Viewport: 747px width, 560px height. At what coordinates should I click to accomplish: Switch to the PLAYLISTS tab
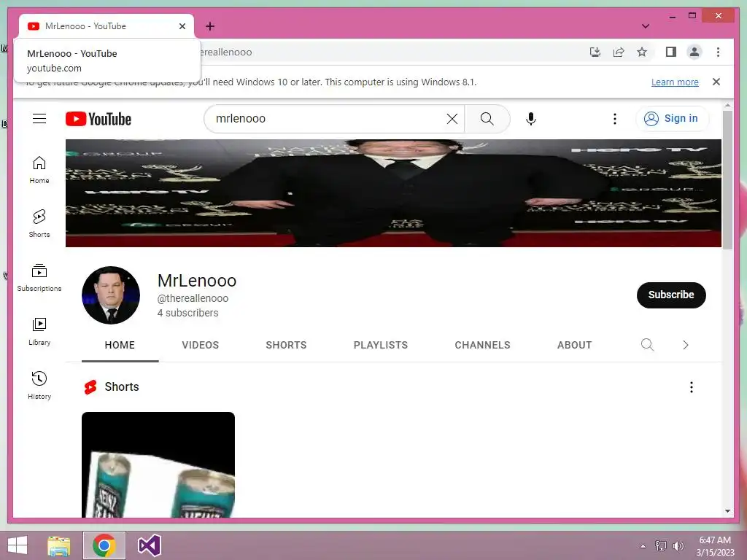point(381,345)
